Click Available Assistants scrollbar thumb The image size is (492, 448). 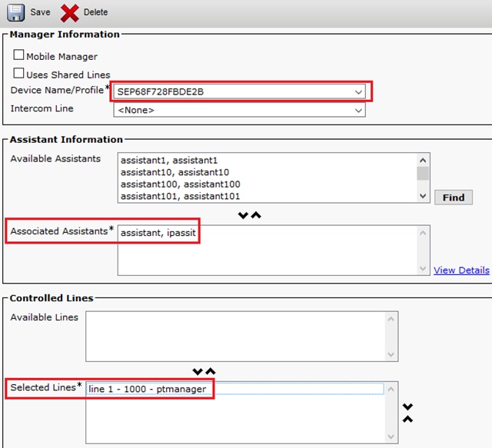pyautogui.click(x=423, y=174)
